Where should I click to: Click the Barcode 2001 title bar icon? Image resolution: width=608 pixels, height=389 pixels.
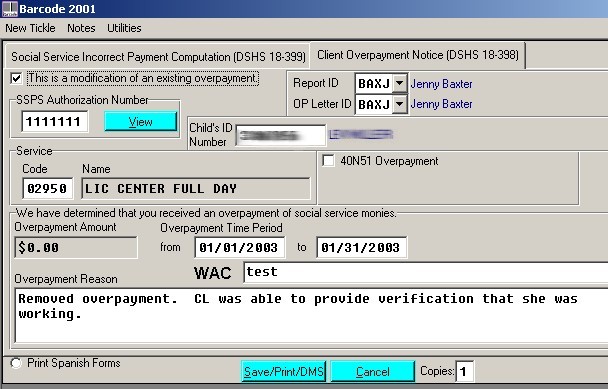tap(10, 9)
